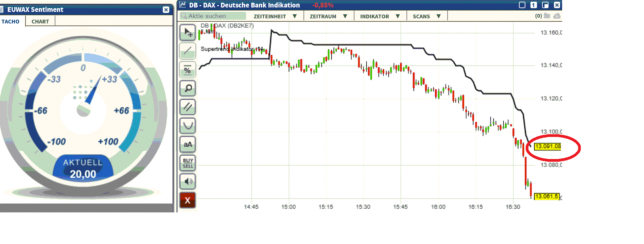Click the chart icon in DAX title bar
This screenshot has height=244, width=644.
click(x=183, y=5)
